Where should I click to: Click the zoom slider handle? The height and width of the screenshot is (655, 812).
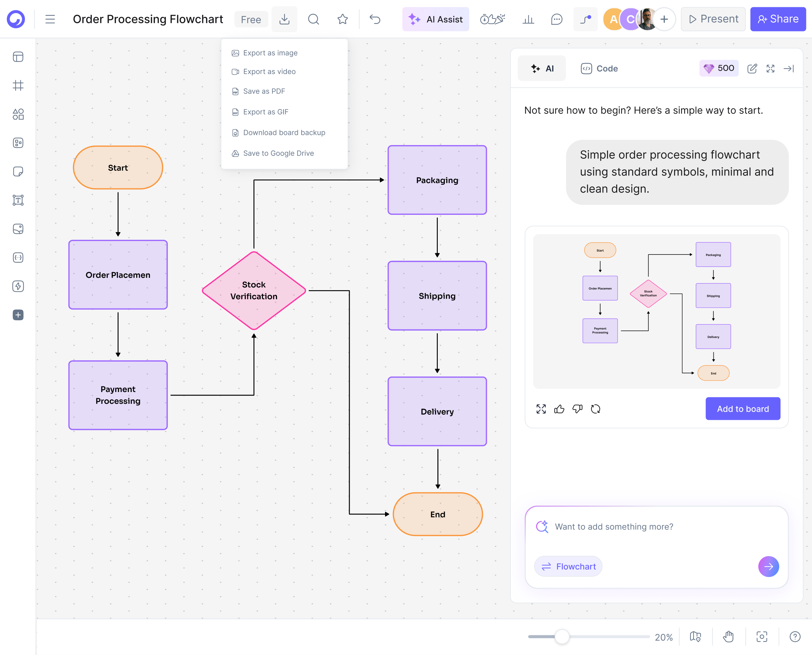pos(562,637)
